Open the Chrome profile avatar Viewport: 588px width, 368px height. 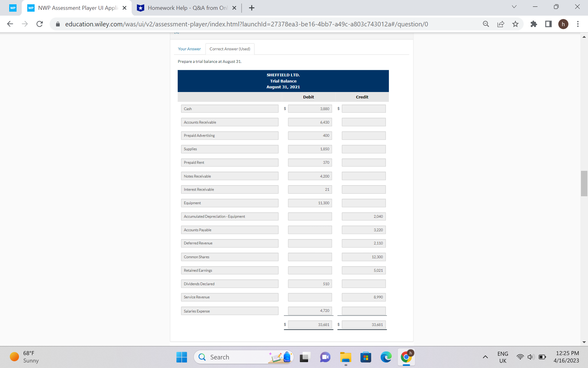point(563,24)
